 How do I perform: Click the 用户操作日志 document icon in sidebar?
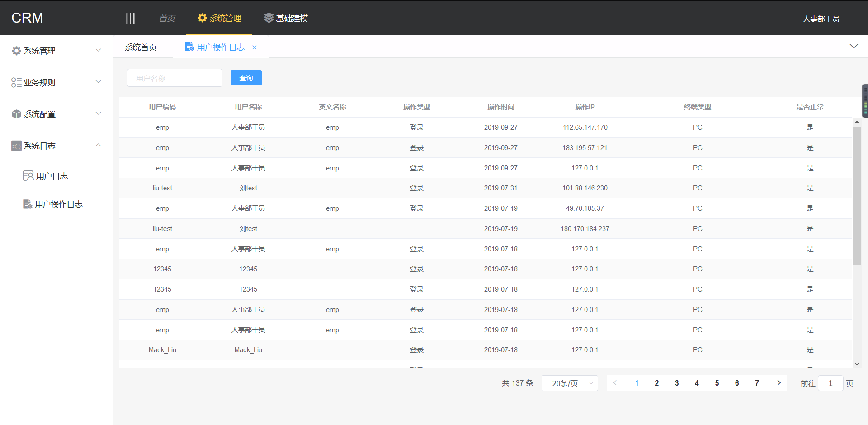point(28,204)
